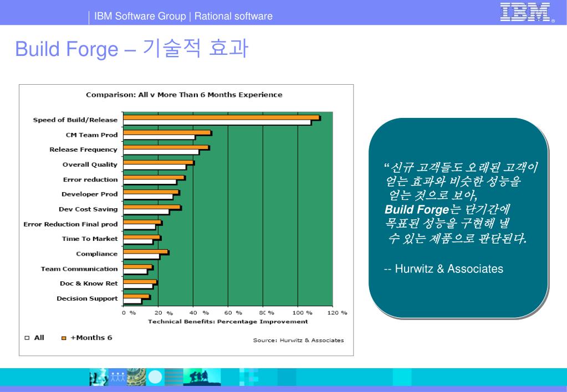
Task: Click axis title 'Technical Benefits: Percentage Improvement'
Action: (x=228, y=322)
